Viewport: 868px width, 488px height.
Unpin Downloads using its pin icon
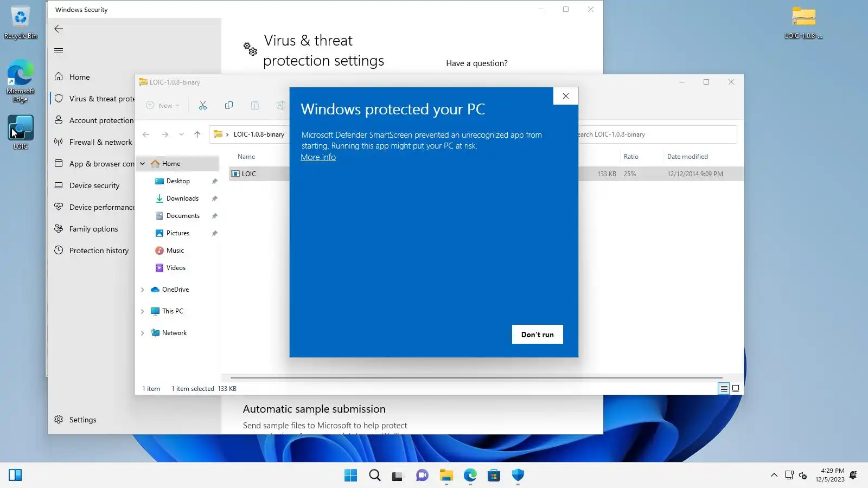(215, 198)
